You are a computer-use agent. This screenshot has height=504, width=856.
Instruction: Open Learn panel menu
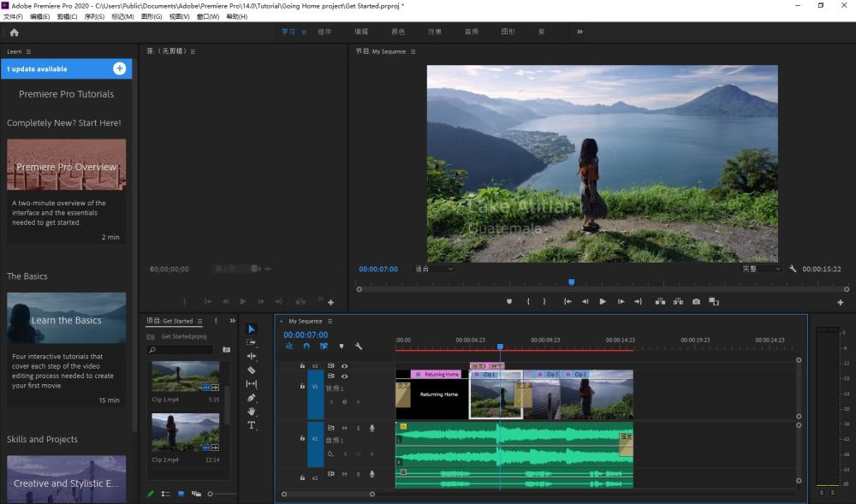click(x=28, y=52)
